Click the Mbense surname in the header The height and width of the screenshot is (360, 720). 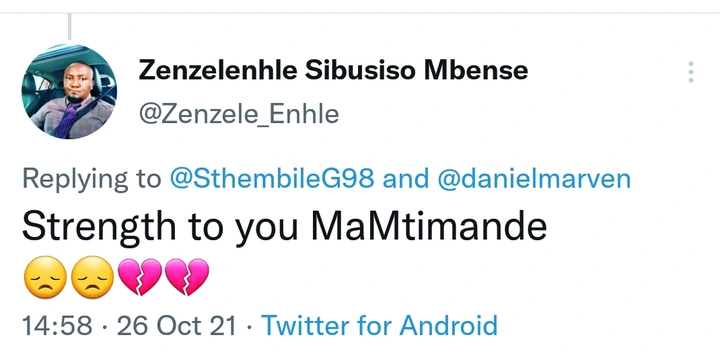coord(476,71)
